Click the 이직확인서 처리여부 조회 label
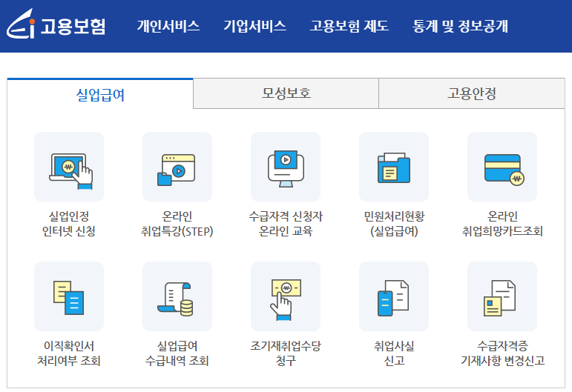 (69, 353)
